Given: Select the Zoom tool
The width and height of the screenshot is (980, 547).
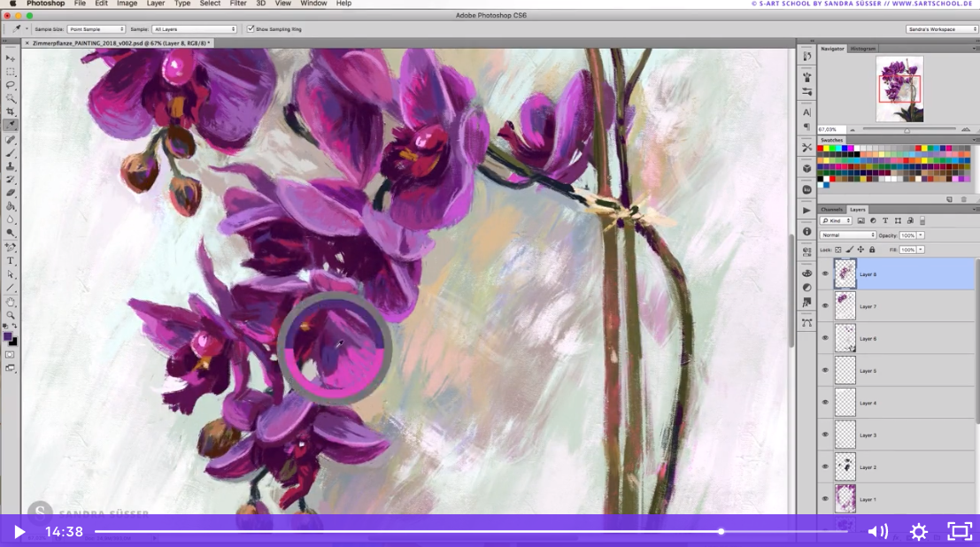Looking at the screenshot, I should tap(11, 315).
